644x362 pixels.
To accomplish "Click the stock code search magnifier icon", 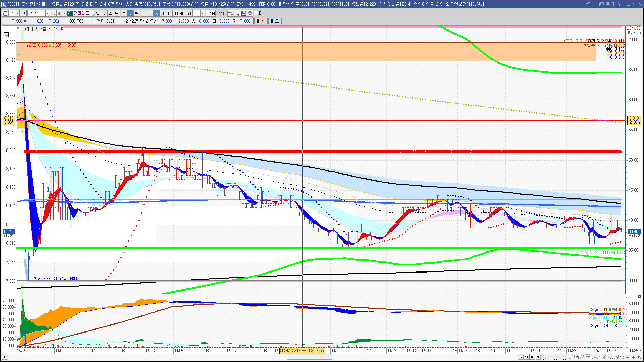I will pos(53,13).
